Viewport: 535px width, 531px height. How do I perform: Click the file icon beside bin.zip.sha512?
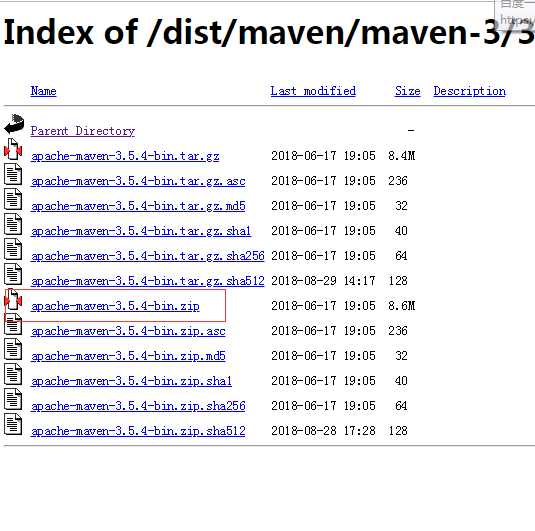pos(13,424)
